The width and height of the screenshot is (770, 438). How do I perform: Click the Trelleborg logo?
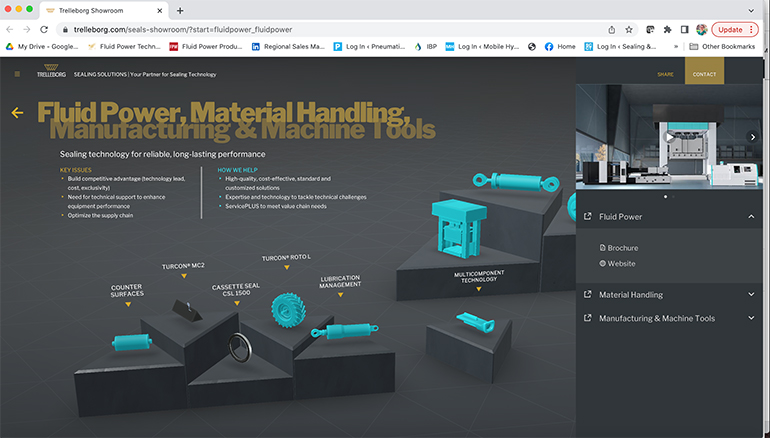click(x=51, y=71)
